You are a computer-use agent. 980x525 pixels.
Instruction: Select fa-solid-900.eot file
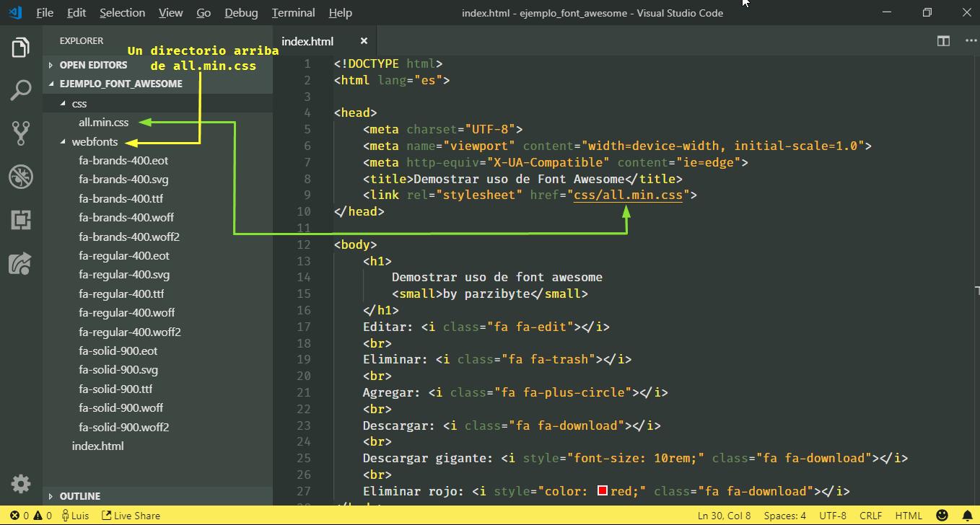pyautogui.click(x=118, y=351)
